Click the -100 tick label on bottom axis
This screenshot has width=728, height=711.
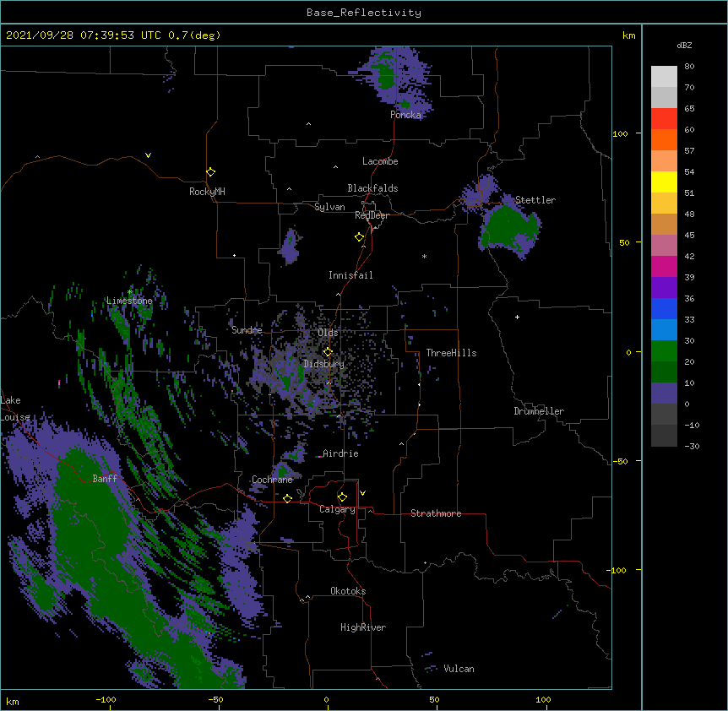pyautogui.click(x=106, y=699)
